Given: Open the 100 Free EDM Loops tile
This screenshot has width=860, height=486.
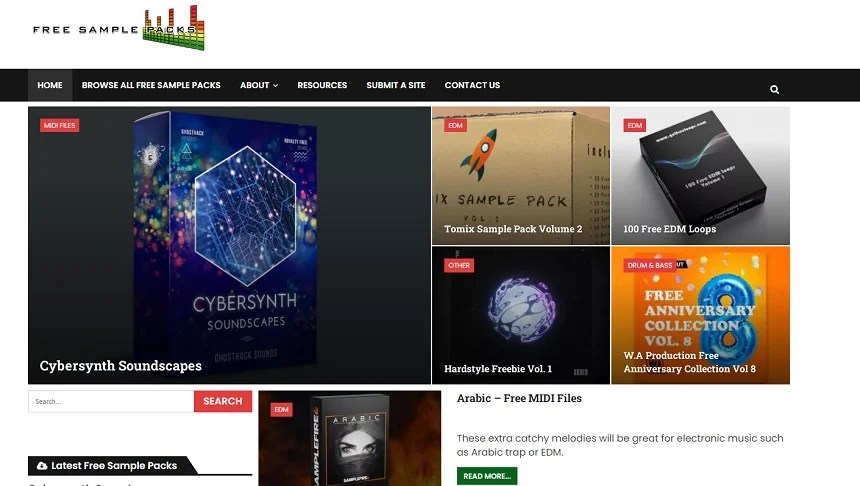Looking at the screenshot, I should point(700,176).
